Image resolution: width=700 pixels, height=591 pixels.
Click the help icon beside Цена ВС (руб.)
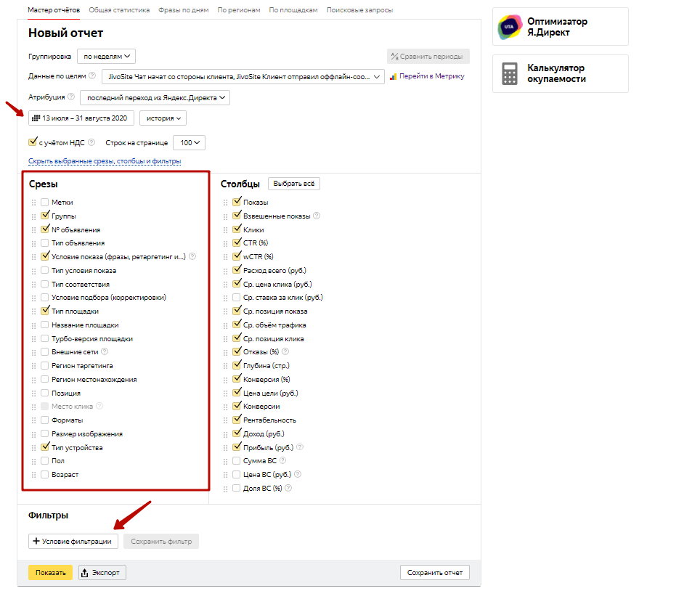click(298, 474)
